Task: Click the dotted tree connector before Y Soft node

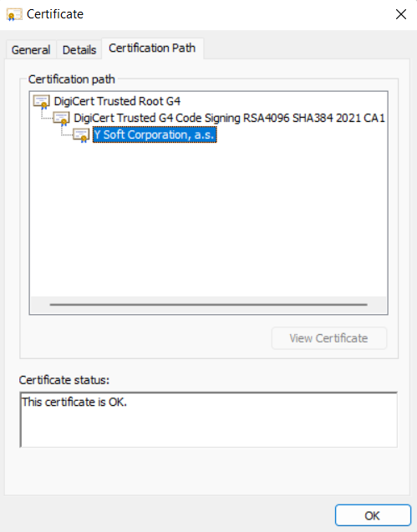Action: [x=67, y=132]
